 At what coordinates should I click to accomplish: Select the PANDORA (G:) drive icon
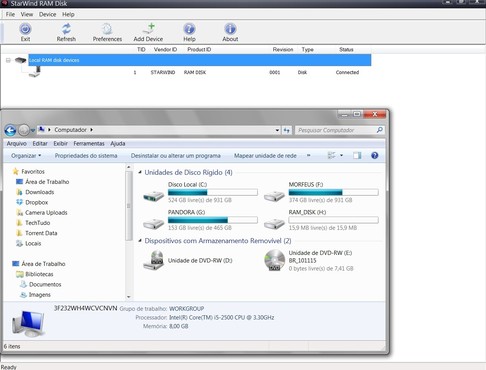click(x=153, y=223)
